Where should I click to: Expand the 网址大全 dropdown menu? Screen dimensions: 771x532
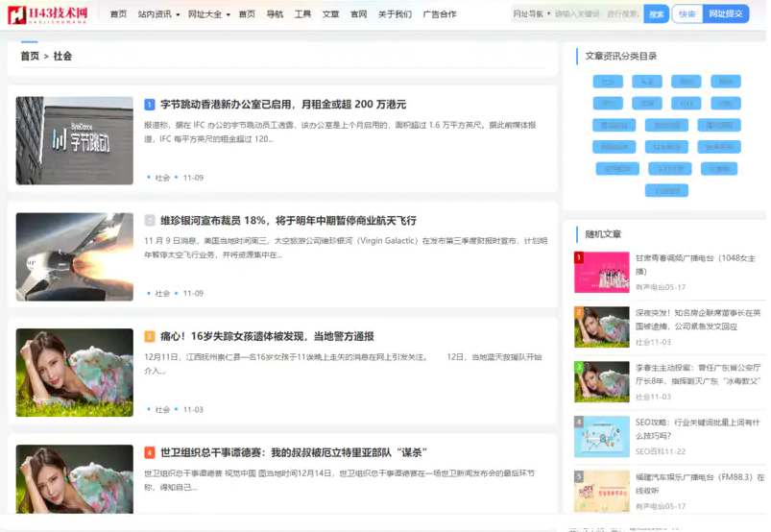tap(208, 14)
